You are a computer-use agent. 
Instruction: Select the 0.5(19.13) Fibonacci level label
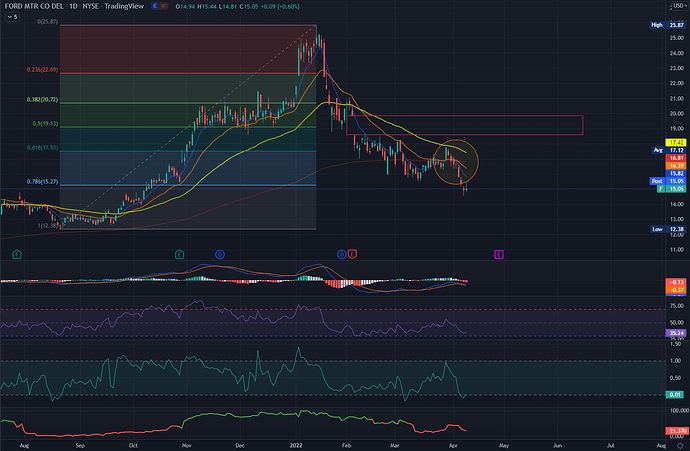pyautogui.click(x=45, y=124)
